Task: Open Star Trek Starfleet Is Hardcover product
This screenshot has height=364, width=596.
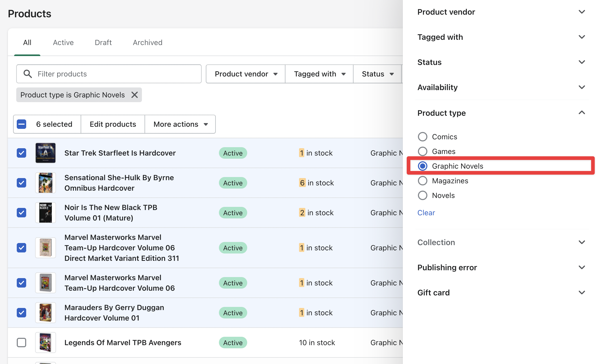Action: pyautogui.click(x=120, y=153)
